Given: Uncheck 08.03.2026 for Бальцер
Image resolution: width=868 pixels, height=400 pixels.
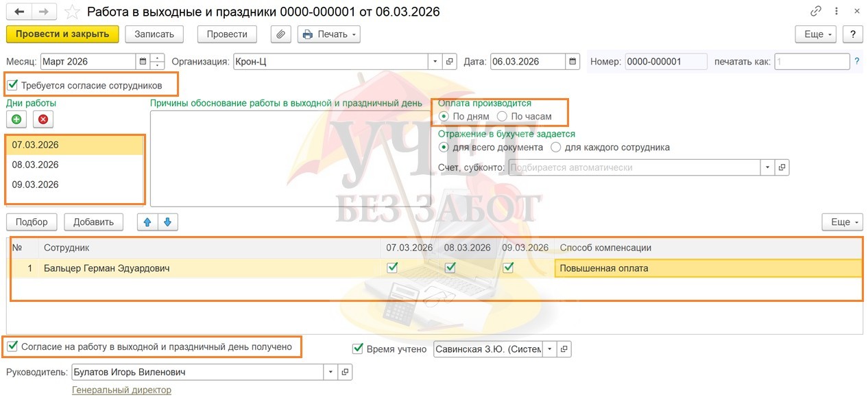Looking at the screenshot, I should point(450,268).
